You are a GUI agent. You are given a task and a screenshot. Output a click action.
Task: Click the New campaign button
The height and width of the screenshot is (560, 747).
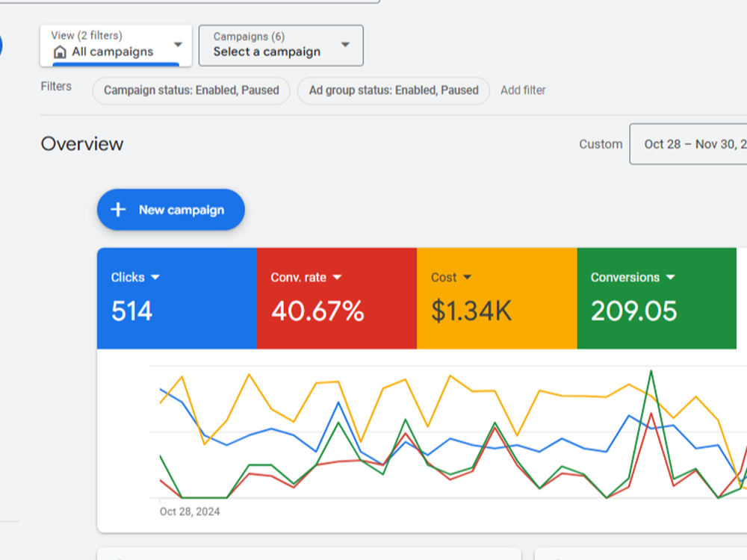click(x=171, y=210)
